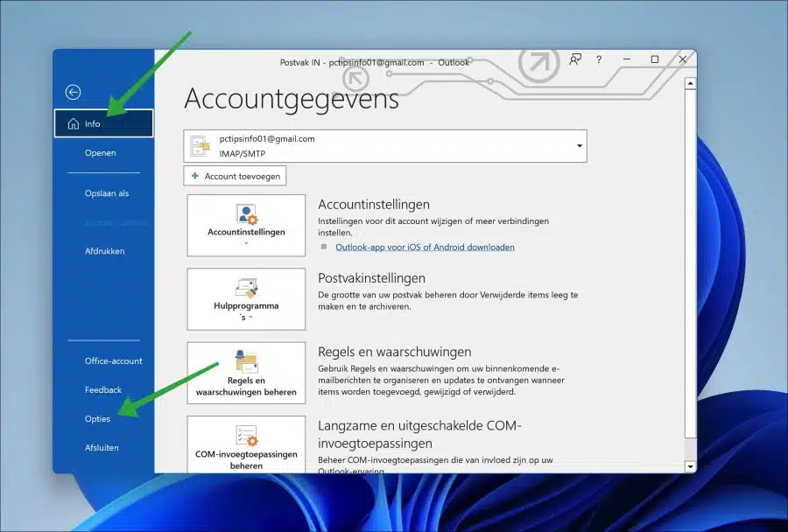Click the Accountgegevens heading
This screenshot has height=532, width=788.
[292, 99]
